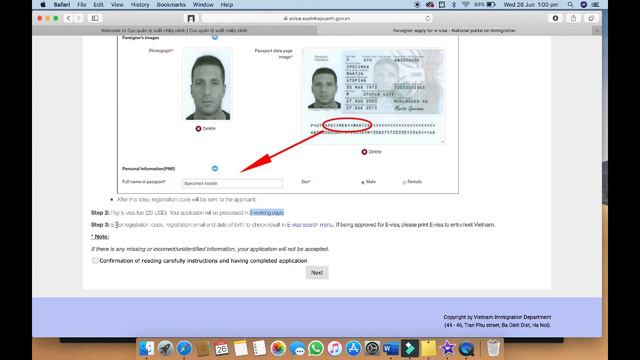The image size is (640, 360).
Task: Open Notes from the Dock
Action: 240,349
